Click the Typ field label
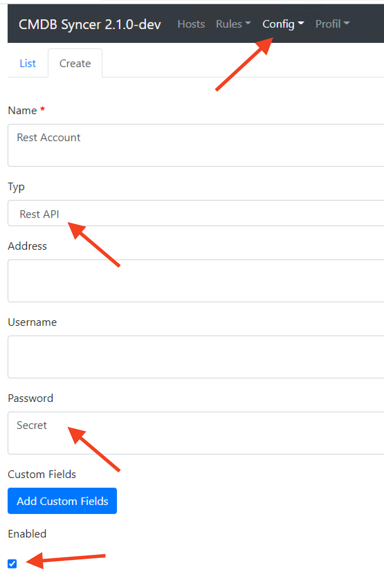The height and width of the screenshot is (588, 384). pyautogui.click(x=16, y=187)
